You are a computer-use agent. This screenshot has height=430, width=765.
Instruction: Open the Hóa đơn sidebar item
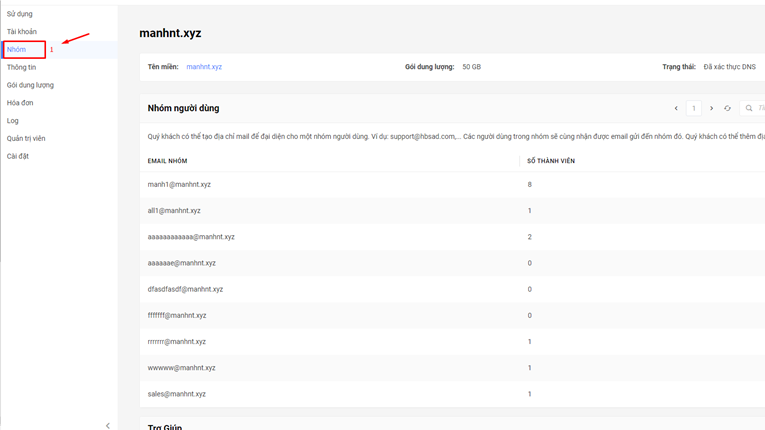tap(20, 103)
